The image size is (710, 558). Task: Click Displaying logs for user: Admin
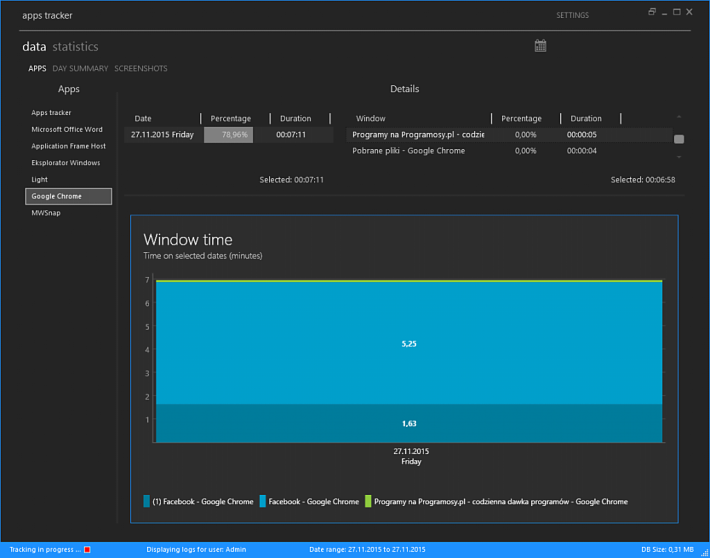[196, 549]
